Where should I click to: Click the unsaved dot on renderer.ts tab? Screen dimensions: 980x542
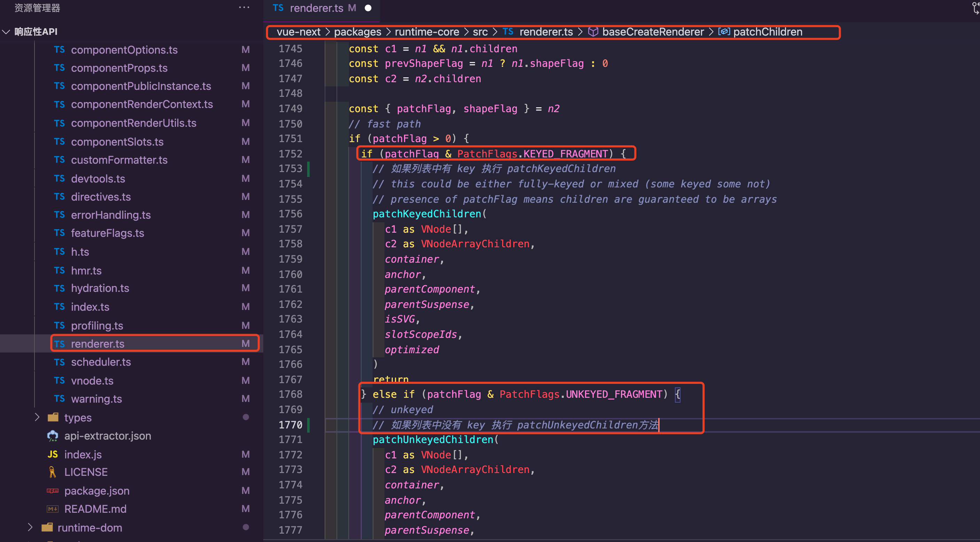coord(368,8)
